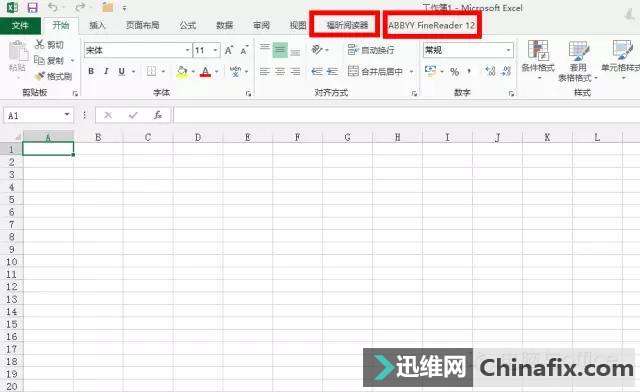Toggle Wrap Text (自动换行)
Screen dimensions: 640x392
[x=371, y=50]
